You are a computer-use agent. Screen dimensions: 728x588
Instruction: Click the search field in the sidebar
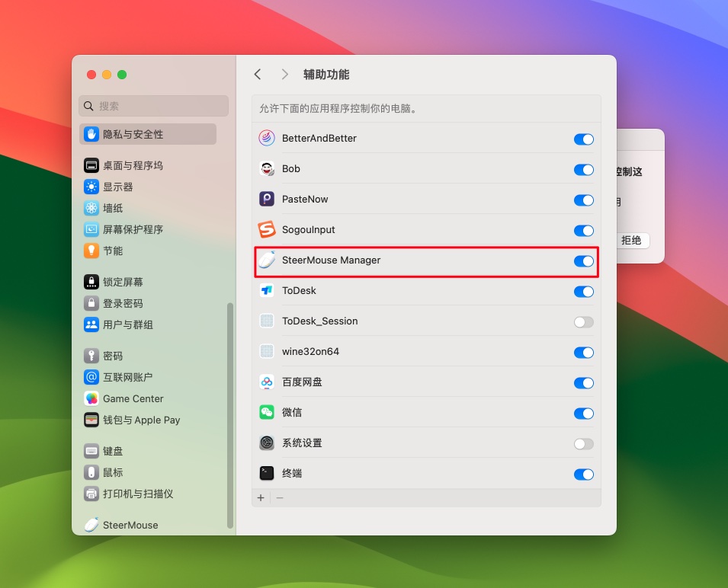pos(152,106)
